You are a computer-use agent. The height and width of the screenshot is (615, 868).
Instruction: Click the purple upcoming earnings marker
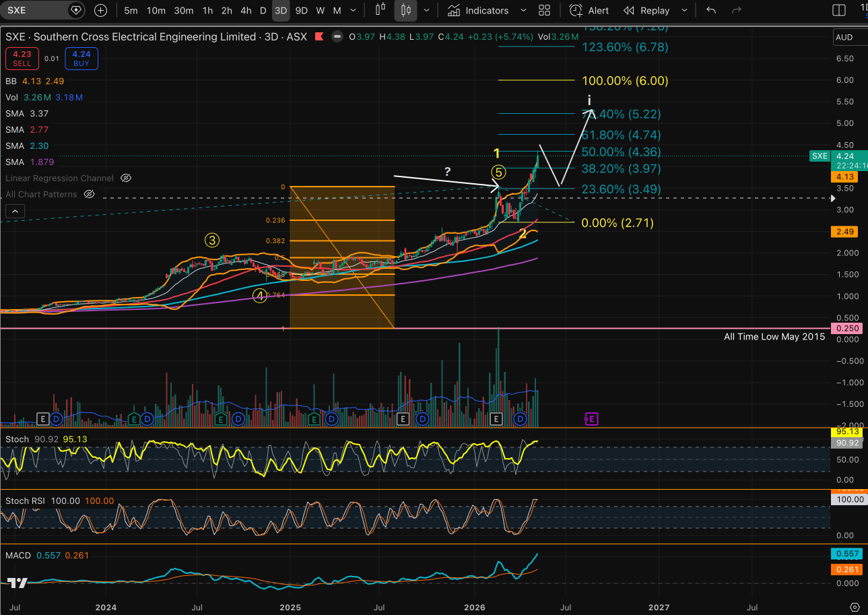pos(590,419)
